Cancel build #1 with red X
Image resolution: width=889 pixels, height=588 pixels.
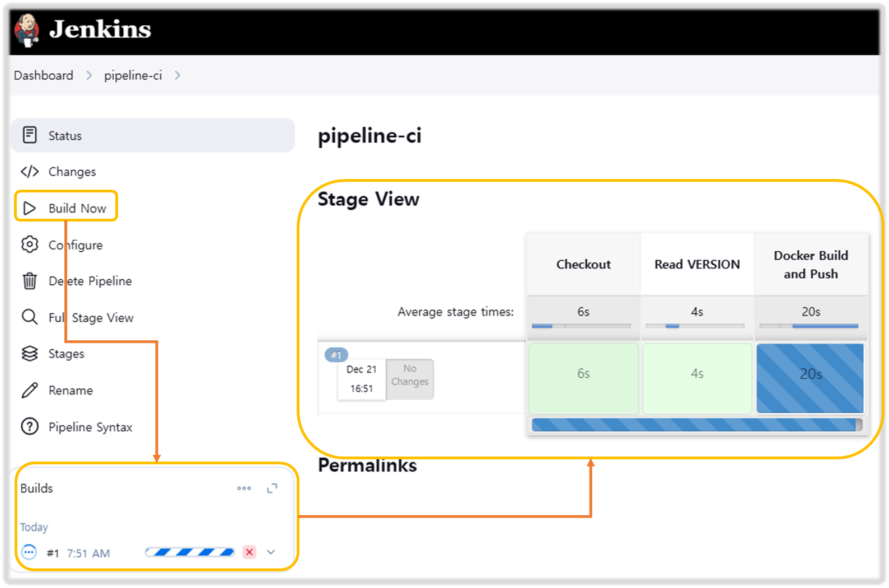(250, 552)
